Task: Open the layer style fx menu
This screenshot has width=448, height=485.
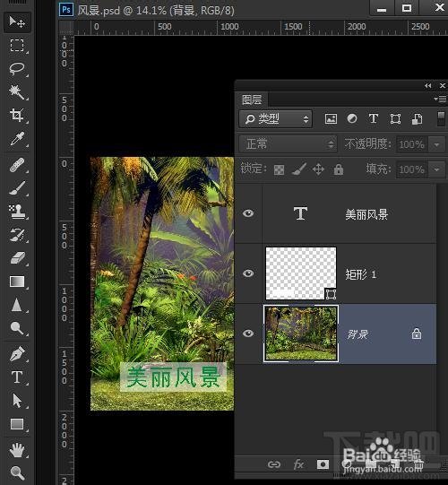Action: pos(298,464)
